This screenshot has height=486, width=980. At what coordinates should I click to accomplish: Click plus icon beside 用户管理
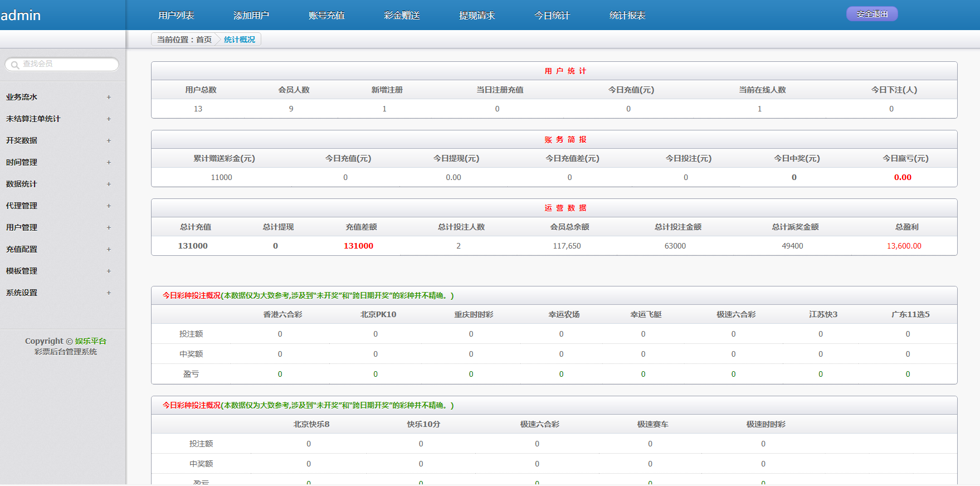[x=109, y=227]
